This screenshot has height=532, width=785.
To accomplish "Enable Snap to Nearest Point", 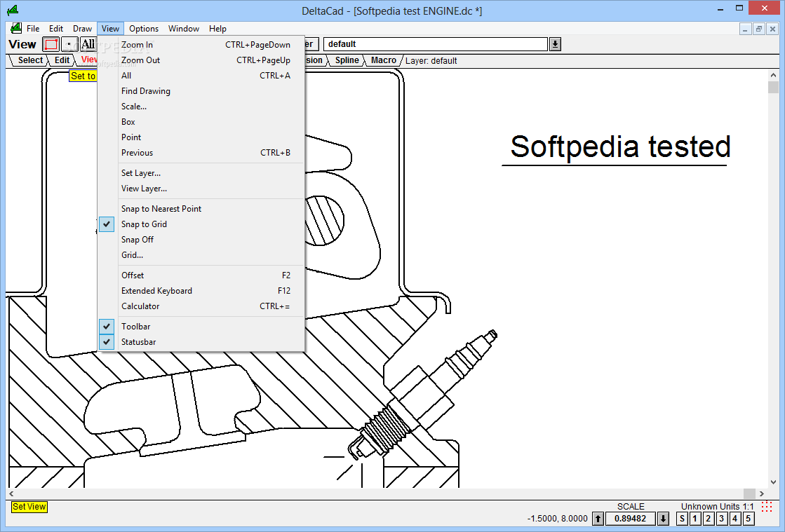I will pyautogui.click(x=201, y=209).
